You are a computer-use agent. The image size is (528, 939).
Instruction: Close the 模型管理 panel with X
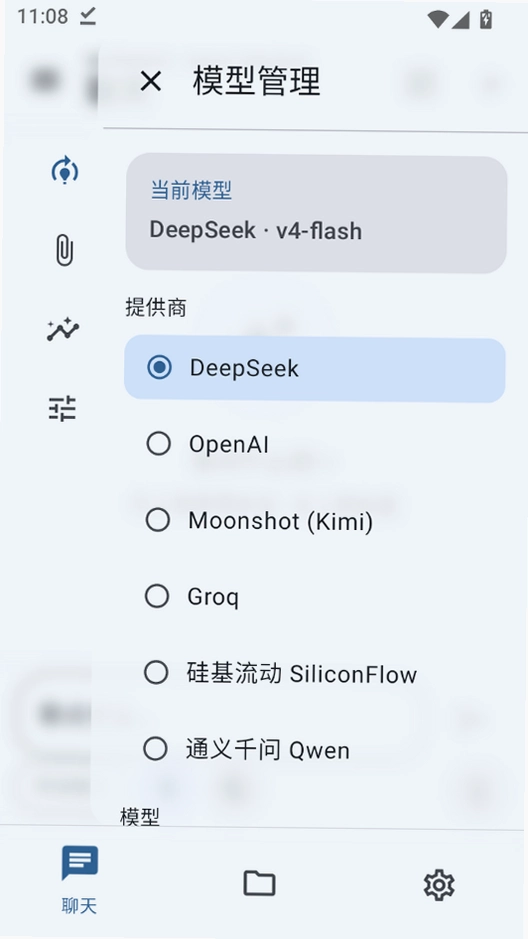(x=150, y=81)
